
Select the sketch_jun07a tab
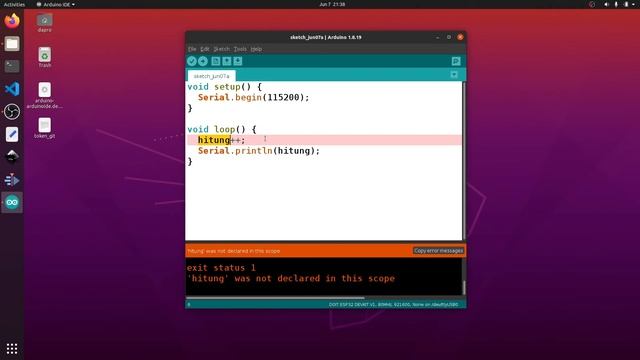(x=211, y=76)
